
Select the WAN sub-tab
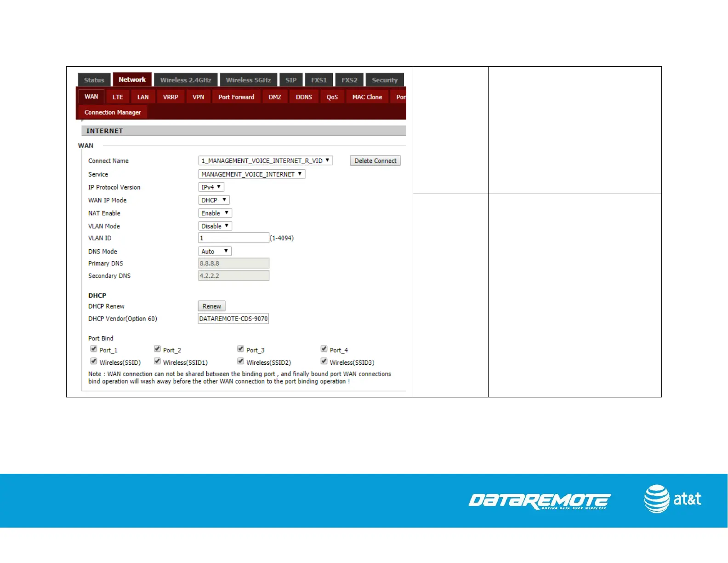pyautogui.click(x=91, y=97)
